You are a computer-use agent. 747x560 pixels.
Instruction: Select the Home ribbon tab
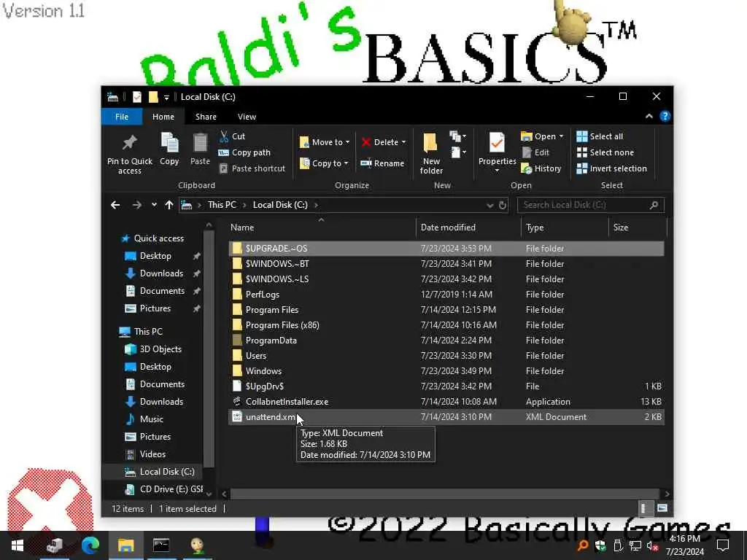[x=163, y=117]
